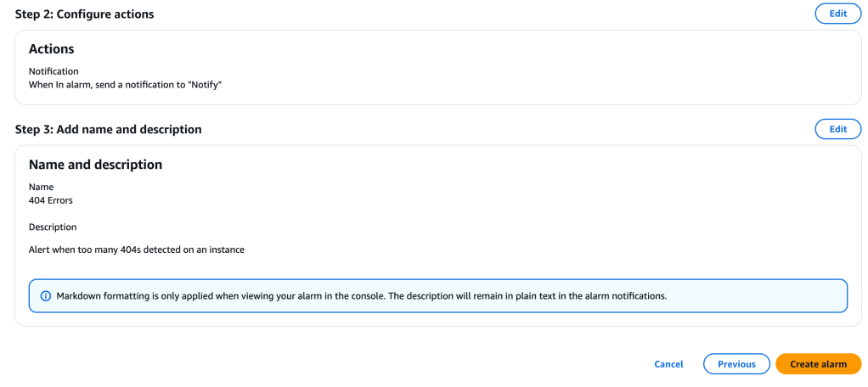The width and height of the screenshot is (868, 387).
Task: Click the Notification label under Actions
Action: tap(54, 71)
